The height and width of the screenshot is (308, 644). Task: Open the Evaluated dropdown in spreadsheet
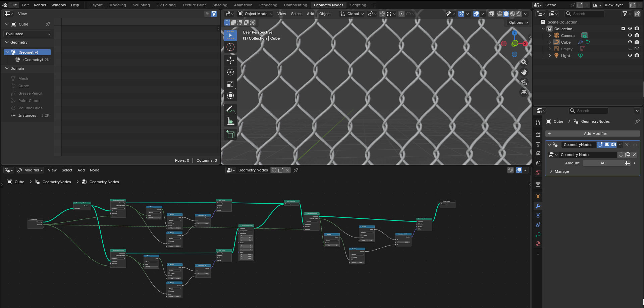[x=28, y=34]
